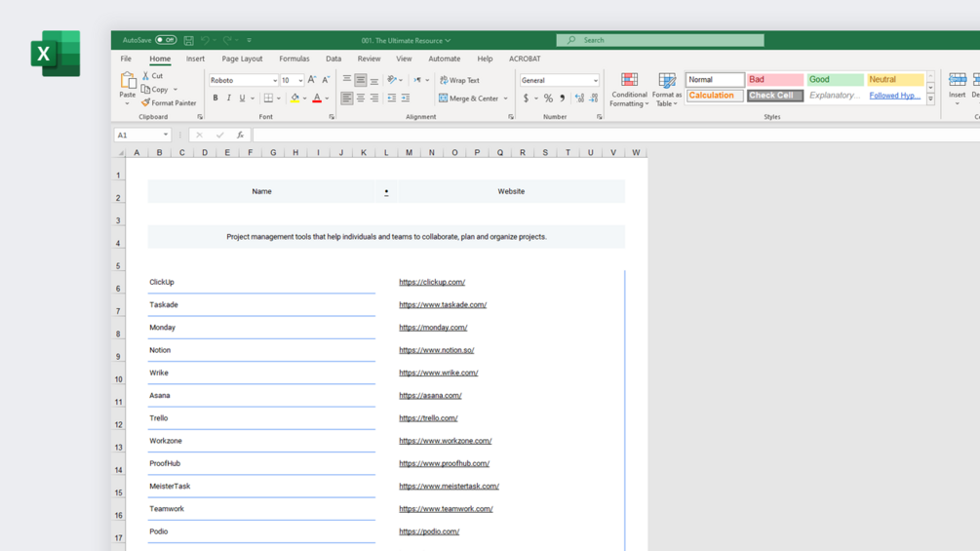Open the Paste options arrow

tap(128, 103)
